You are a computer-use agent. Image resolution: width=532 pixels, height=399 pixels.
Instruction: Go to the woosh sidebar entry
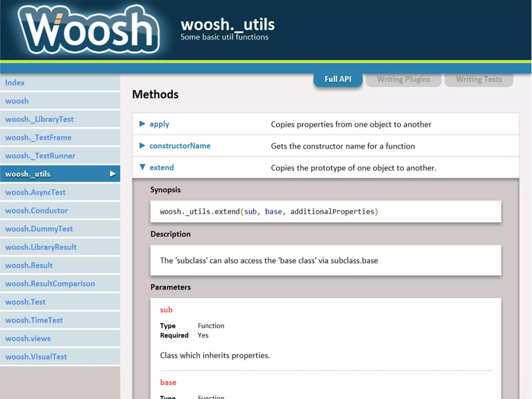click(60, 101)
